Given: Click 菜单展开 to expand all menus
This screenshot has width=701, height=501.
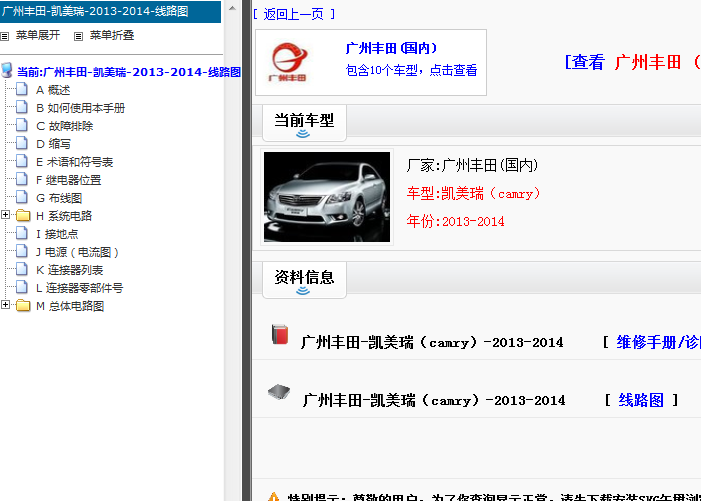Looking at the screenshot, I should coord(38,35).
